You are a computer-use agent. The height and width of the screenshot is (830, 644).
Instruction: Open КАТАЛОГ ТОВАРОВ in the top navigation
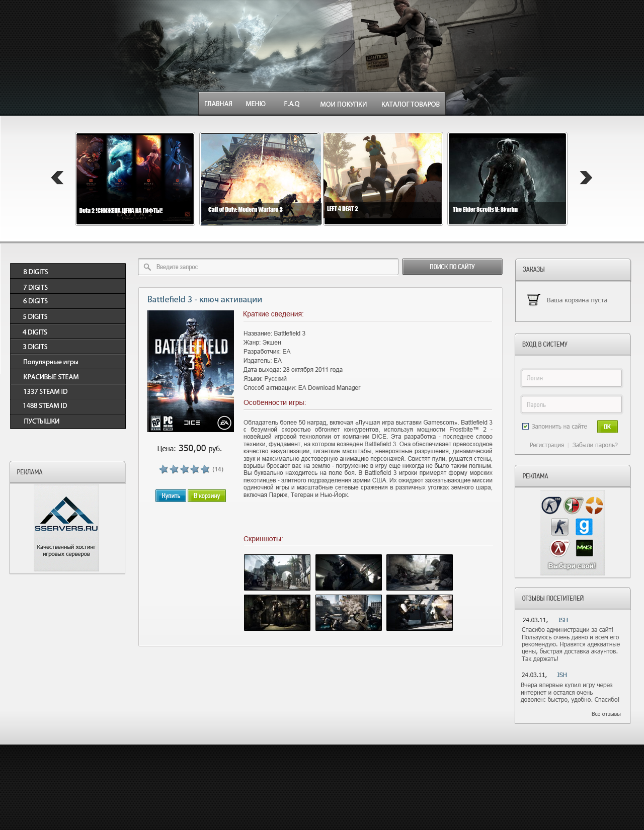[x=411, y=104]
